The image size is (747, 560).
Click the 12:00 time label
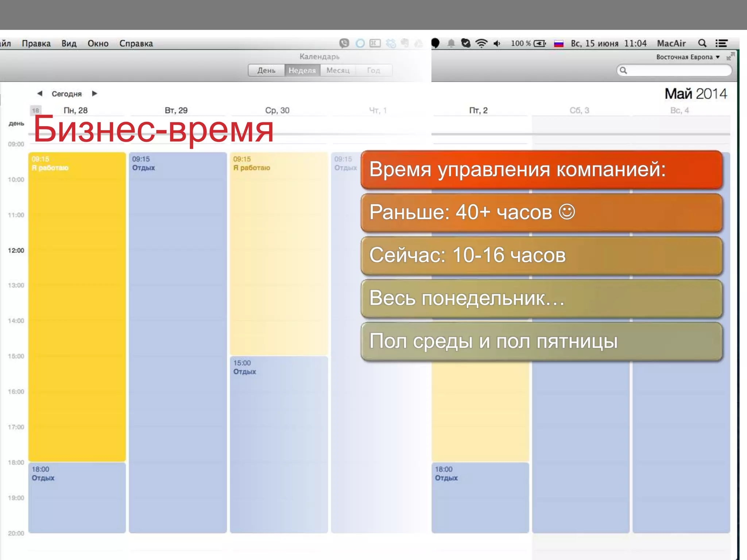point(16,250)
